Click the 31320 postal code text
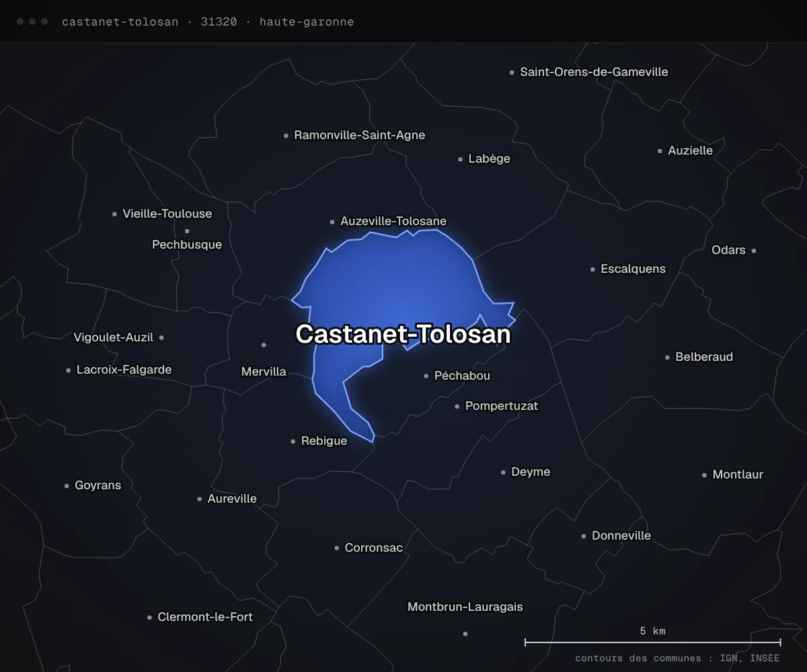The width and height of the screenshot is (807, 672). click(x=219, y=22)
